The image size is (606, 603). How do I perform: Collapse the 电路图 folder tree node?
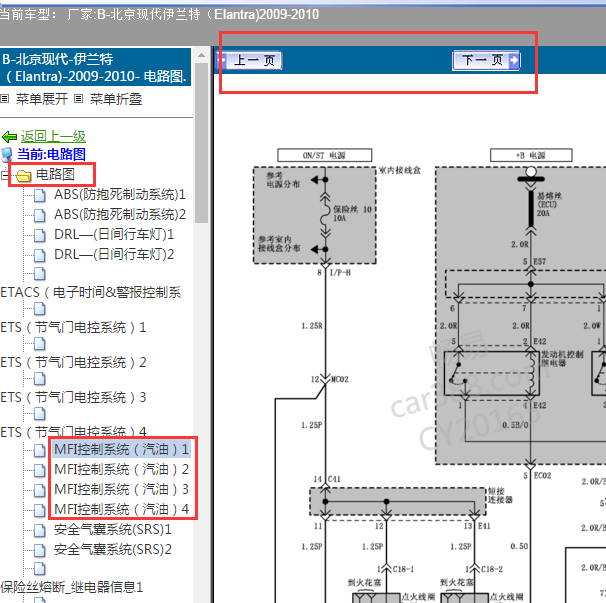(x=4, y=175)
